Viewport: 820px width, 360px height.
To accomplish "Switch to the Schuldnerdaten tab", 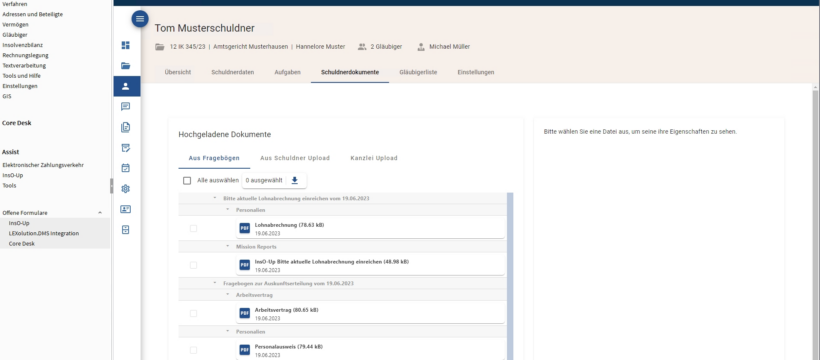I will [x=233, y=72].
